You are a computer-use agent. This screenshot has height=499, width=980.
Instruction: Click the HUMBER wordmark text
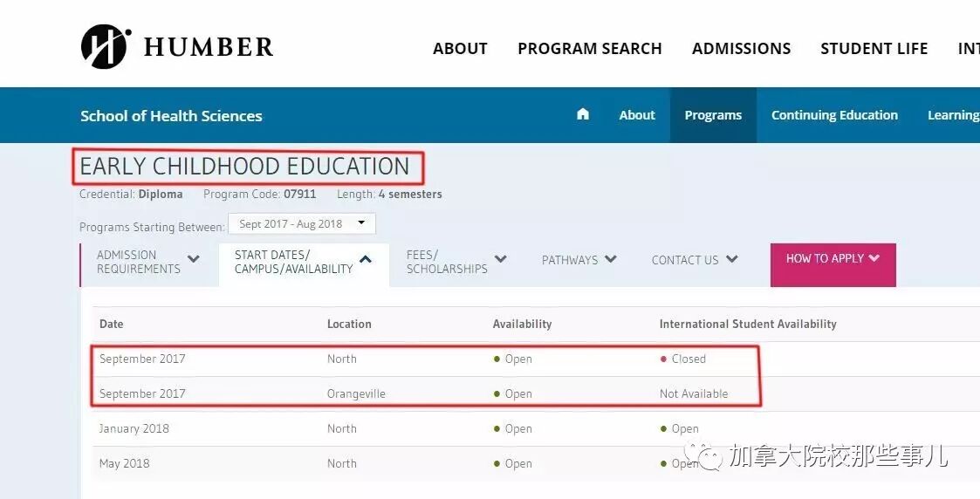coord(209,47)
